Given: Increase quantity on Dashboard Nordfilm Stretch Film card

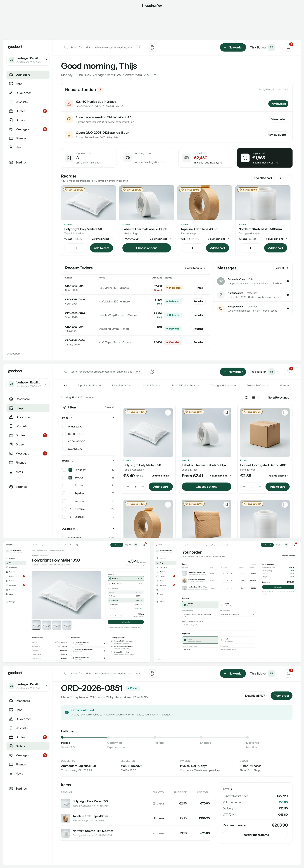Looking at the screenshot, I should 258,248.
